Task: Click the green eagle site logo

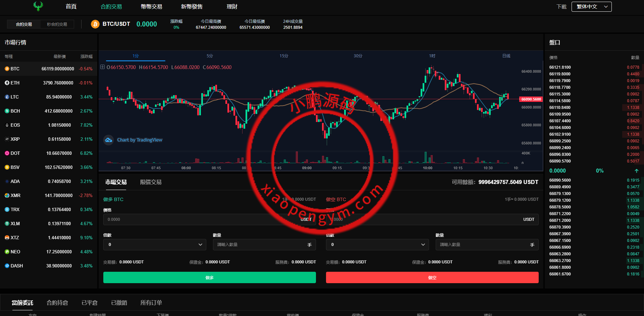Action: coord(38,6)
